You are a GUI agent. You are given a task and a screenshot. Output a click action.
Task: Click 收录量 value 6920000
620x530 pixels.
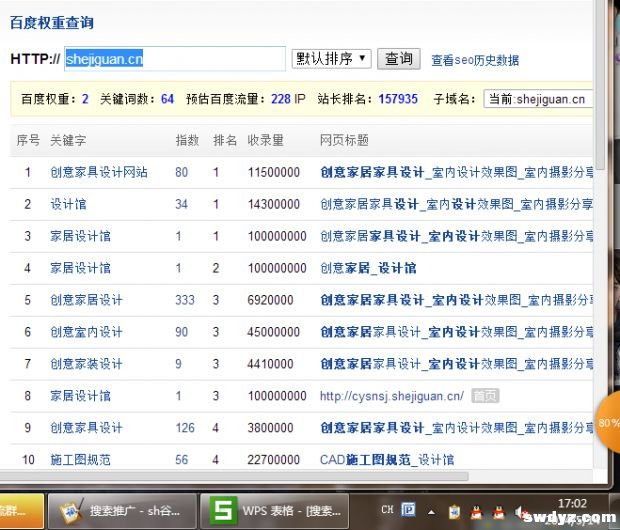coord(270,300)
